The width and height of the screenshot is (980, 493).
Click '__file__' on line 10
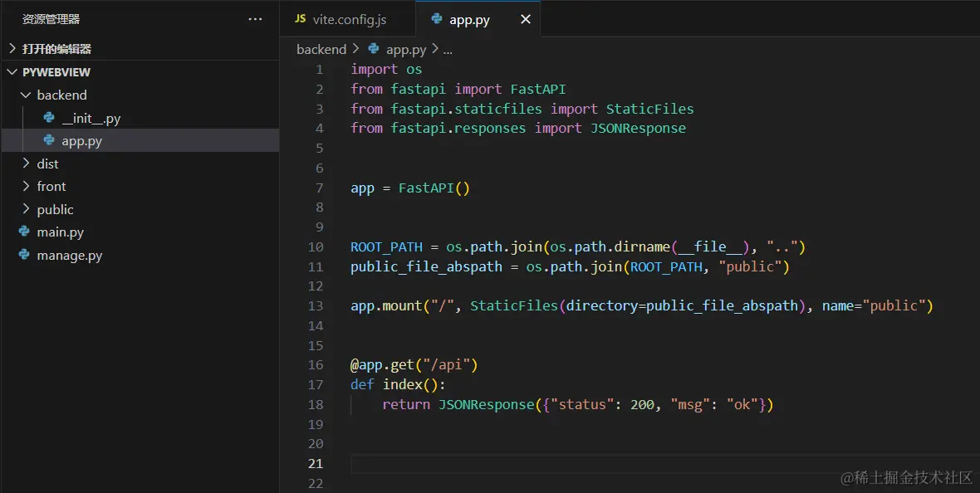[711, 247]
